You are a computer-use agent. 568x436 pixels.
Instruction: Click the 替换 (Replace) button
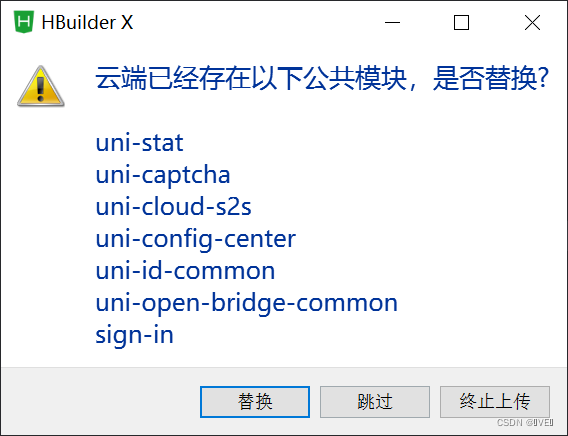point(255,402)
